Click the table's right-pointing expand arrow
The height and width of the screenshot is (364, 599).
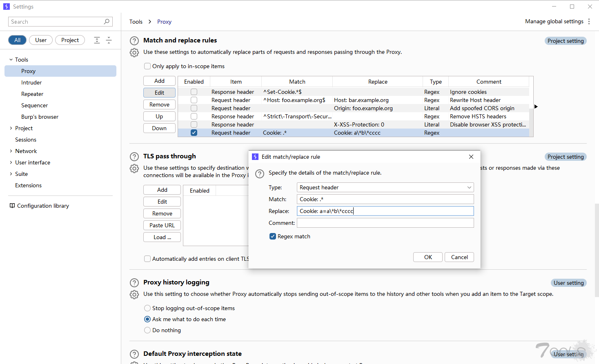536,107
